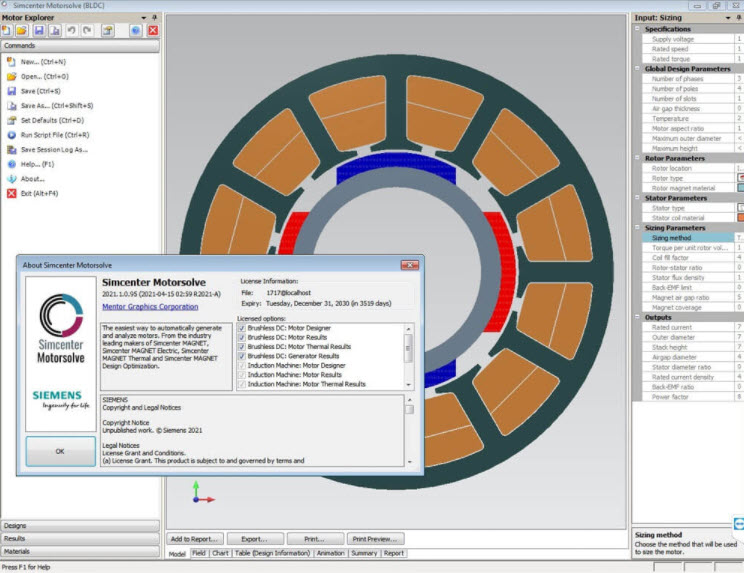744x573 pixels.
Task: Select New... (Ctrl+N) in the Commands list
Action: [43, 62]
